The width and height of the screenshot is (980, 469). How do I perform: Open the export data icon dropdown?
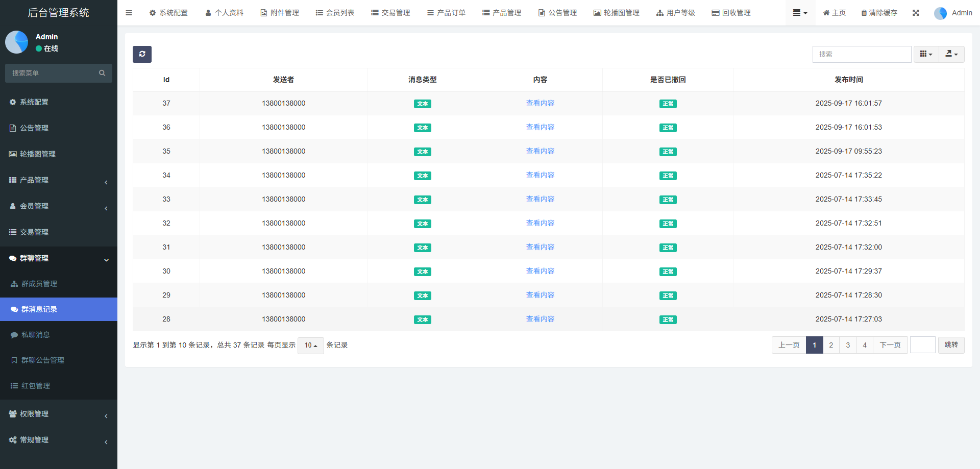tap(951, 54)
